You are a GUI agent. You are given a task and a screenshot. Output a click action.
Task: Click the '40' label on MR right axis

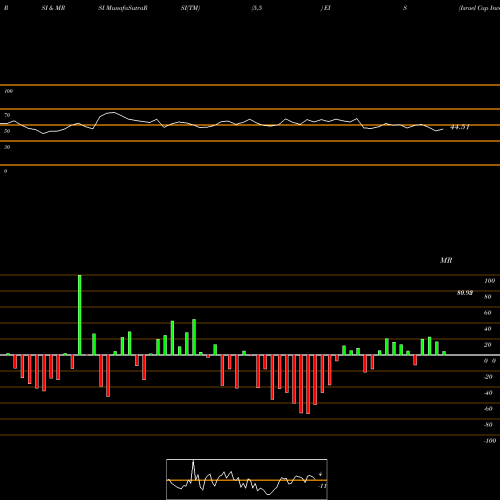[487, 329]
